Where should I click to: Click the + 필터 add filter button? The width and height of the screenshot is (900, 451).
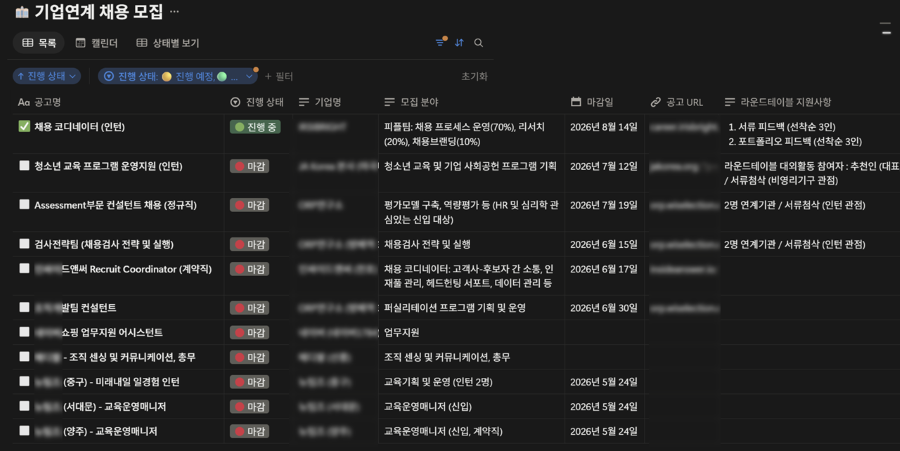[x=279, y=76]
